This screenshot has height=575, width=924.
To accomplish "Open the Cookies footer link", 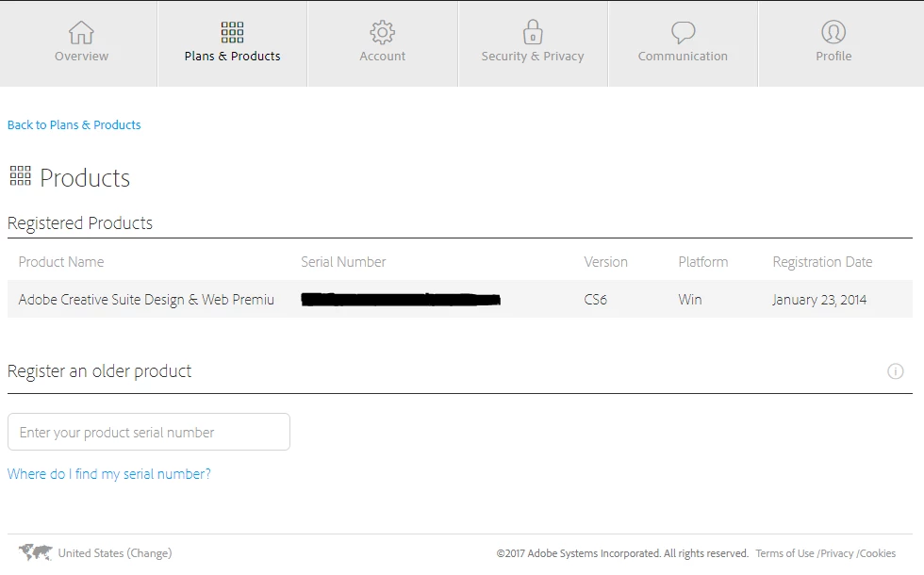I will click(x=878, y=553).
